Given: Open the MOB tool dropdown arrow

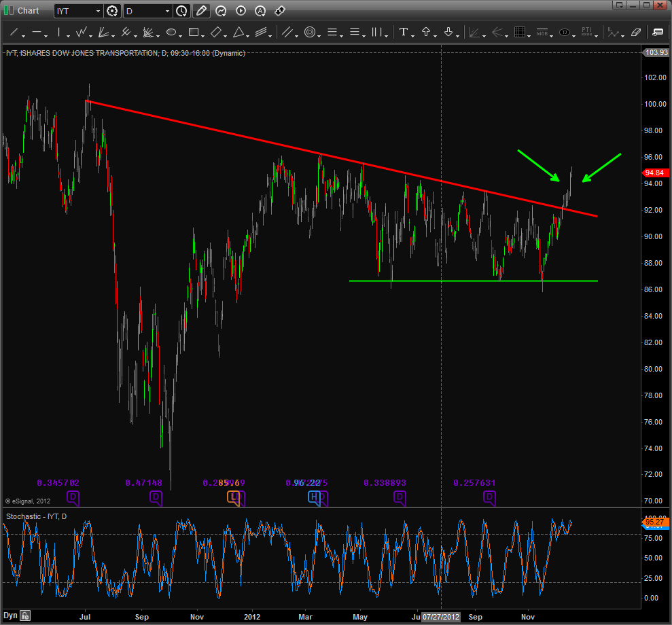Looking at the screenshot, I should [x=552, y=36].
